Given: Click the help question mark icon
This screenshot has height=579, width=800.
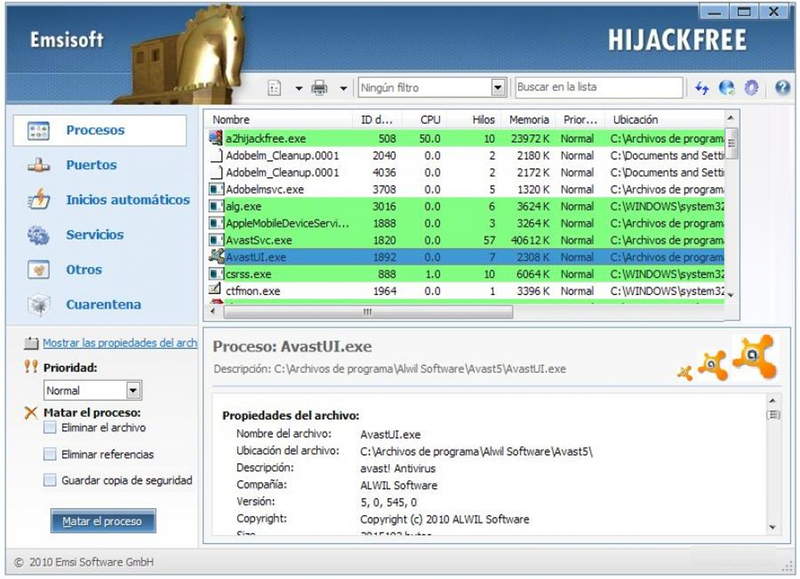Looking at the screenshot, I should click(783, 88).
